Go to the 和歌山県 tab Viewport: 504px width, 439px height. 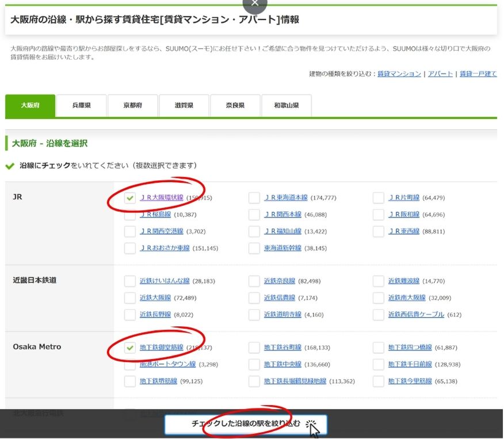pos(286,106)
